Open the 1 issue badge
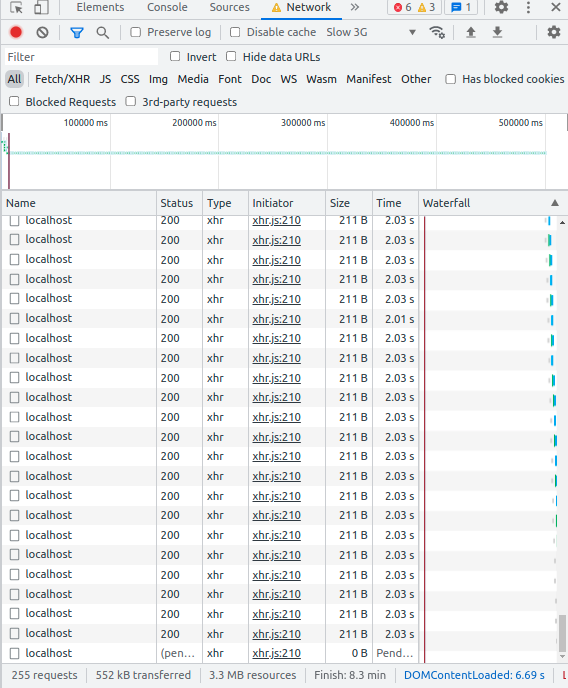 pos(461,7)
